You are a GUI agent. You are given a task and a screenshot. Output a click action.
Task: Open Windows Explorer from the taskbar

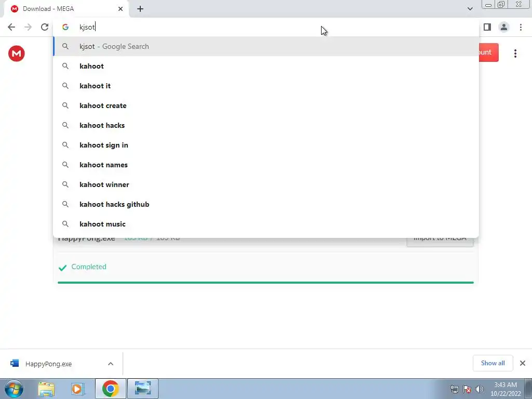pos(46,389)
